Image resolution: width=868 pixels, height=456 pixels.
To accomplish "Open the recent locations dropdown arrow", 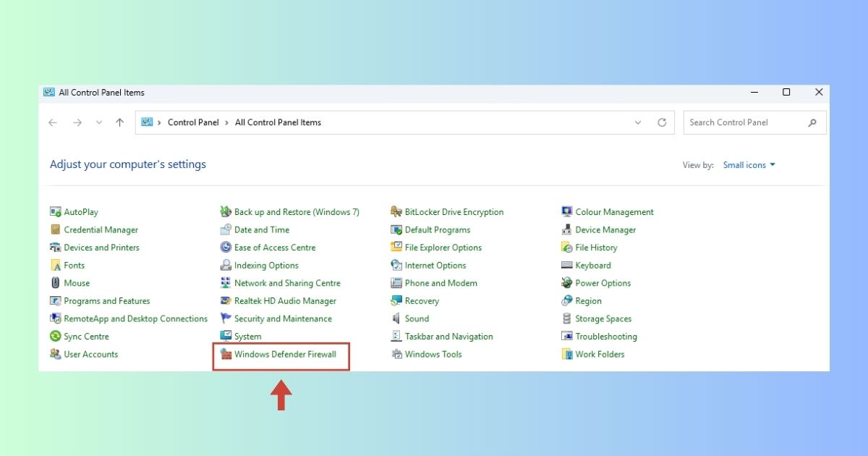I will (x=99, y=122).
